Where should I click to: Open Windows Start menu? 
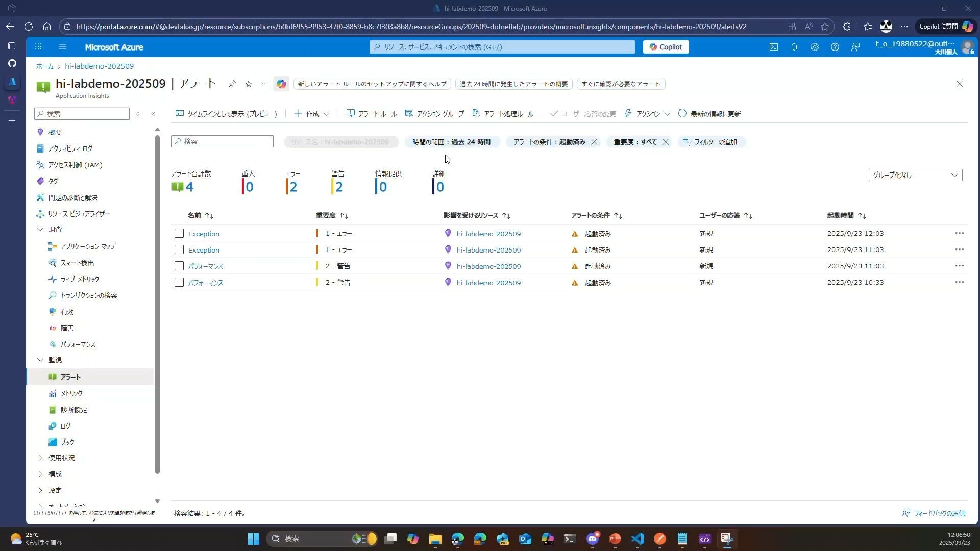click(253, 539)
